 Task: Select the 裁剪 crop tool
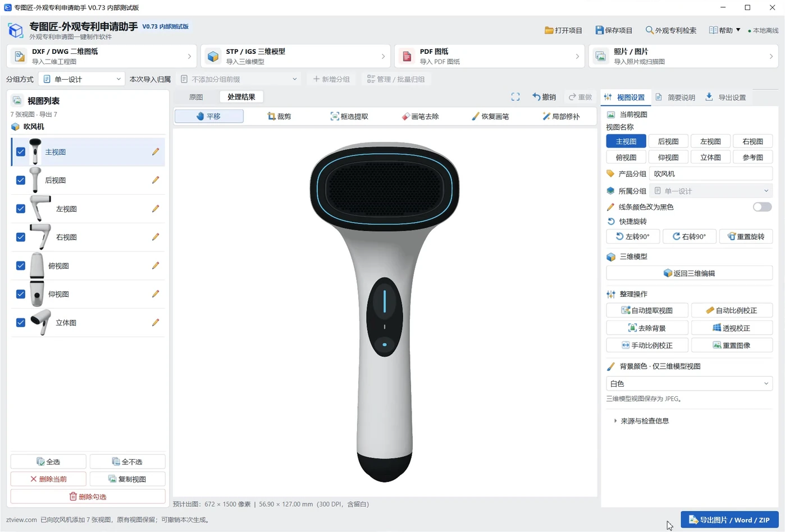[x=279, y=116]
